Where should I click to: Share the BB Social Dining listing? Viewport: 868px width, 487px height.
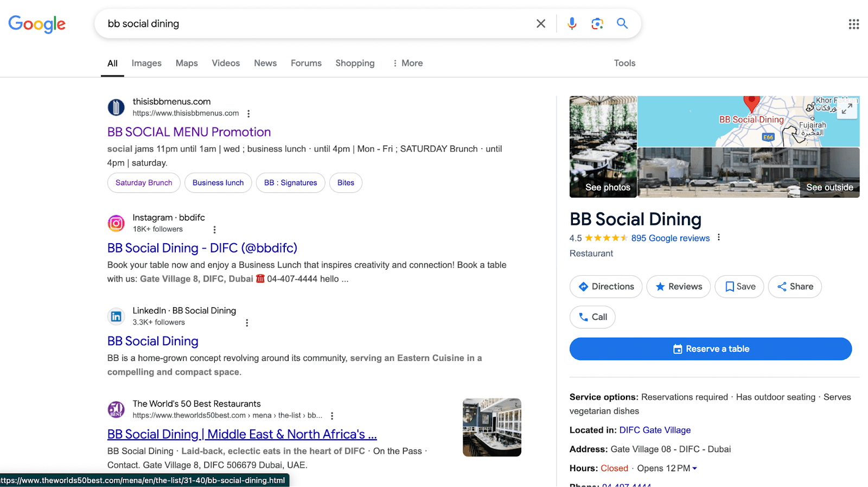click(795, 287)
